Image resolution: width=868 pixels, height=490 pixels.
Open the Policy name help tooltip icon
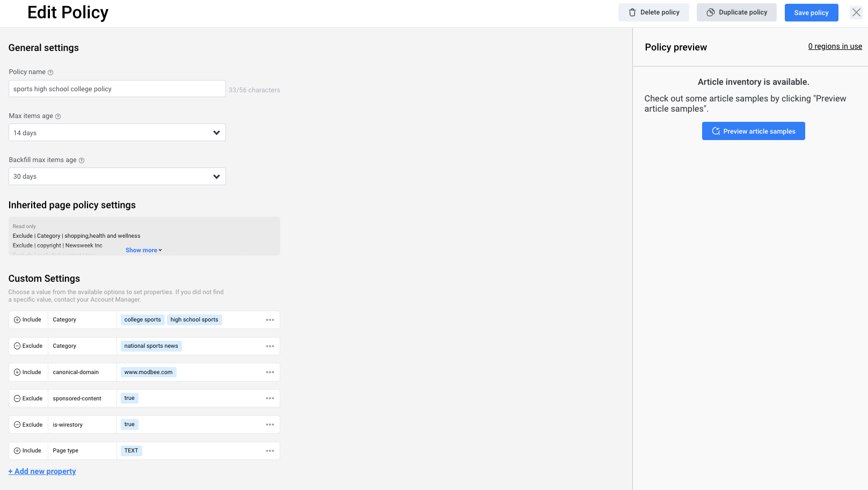(50, 72)
